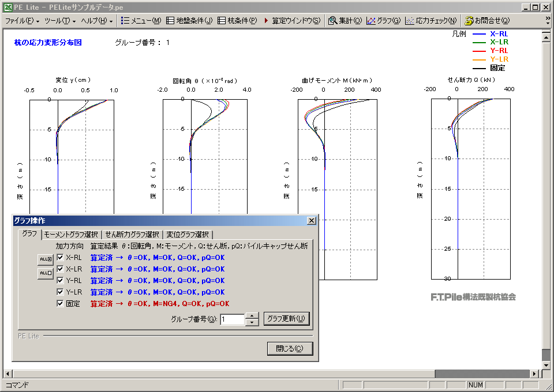Viewport: 554px width, 392px height.
Task: Open the メニュー toolbar item
Action: (141, 21)
